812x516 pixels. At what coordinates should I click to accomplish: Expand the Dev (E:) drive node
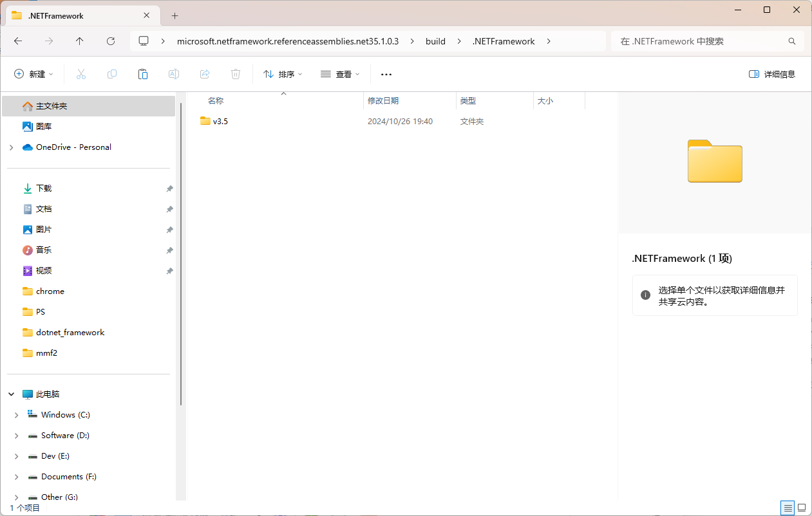[x=17, y=456]
